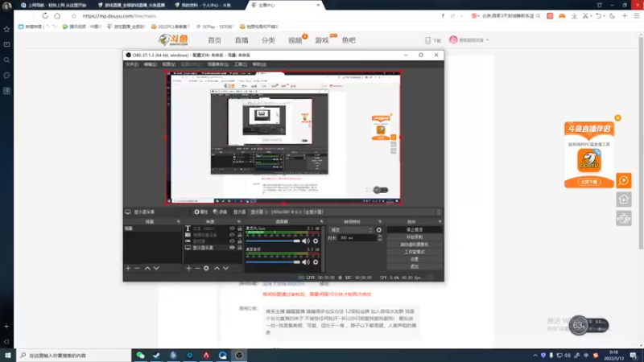644x362 pixels.
Task: Open the OBS Edit menu (编辑)
Action: 150,64
